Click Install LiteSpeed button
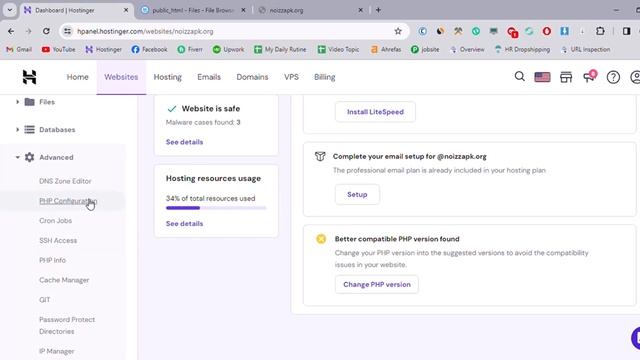 tap(375, 112)
